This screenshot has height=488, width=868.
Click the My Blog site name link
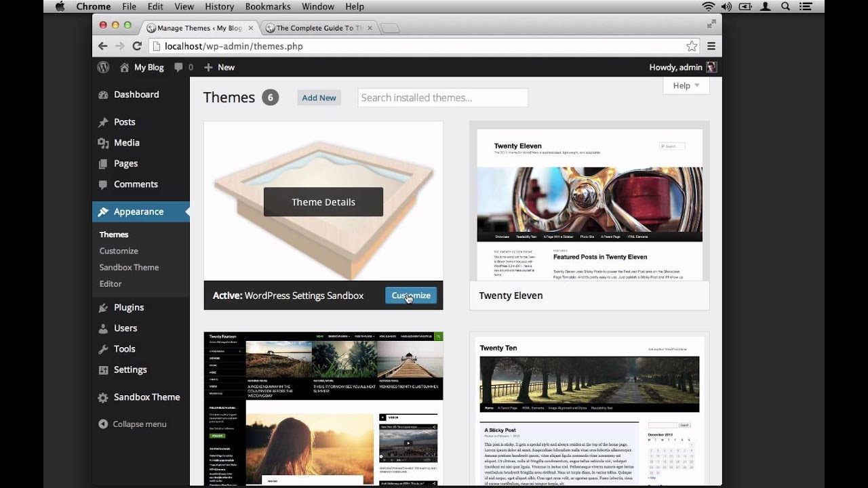tap(149, 67)
